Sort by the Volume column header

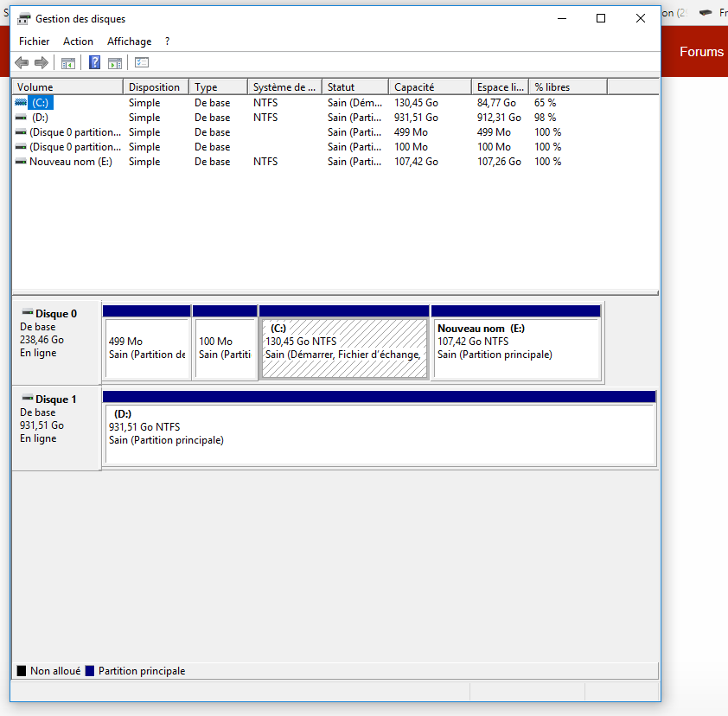[x=67, y=86]
